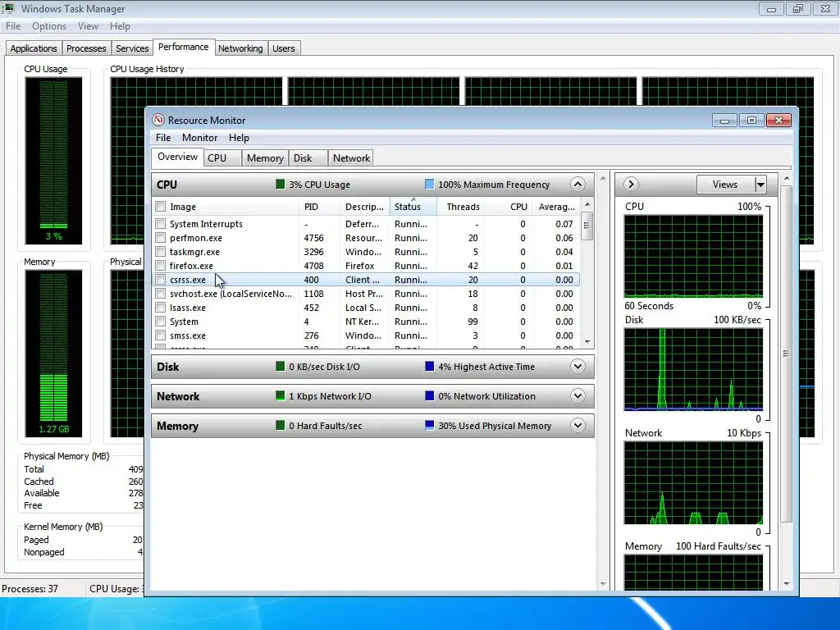Click scroll down arrow of graphs pane
Viewport: 840px width, 630px height.
coord(787,583)
